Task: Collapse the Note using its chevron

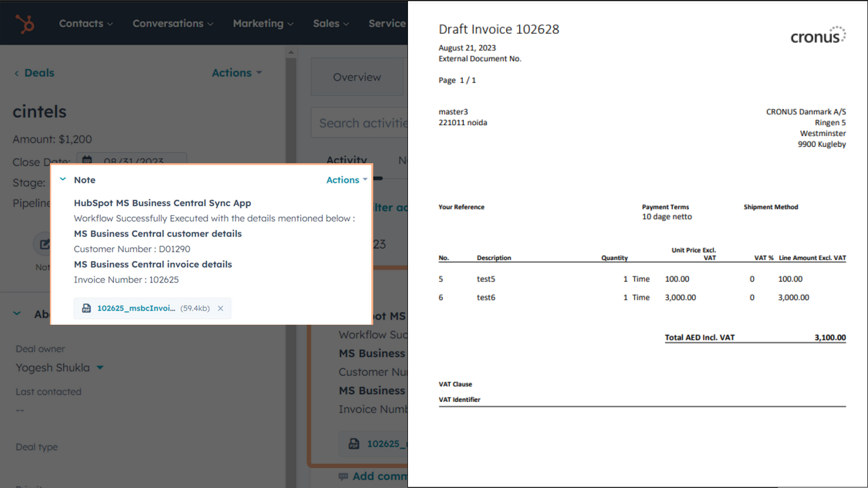Action: [x=62, y=179]
